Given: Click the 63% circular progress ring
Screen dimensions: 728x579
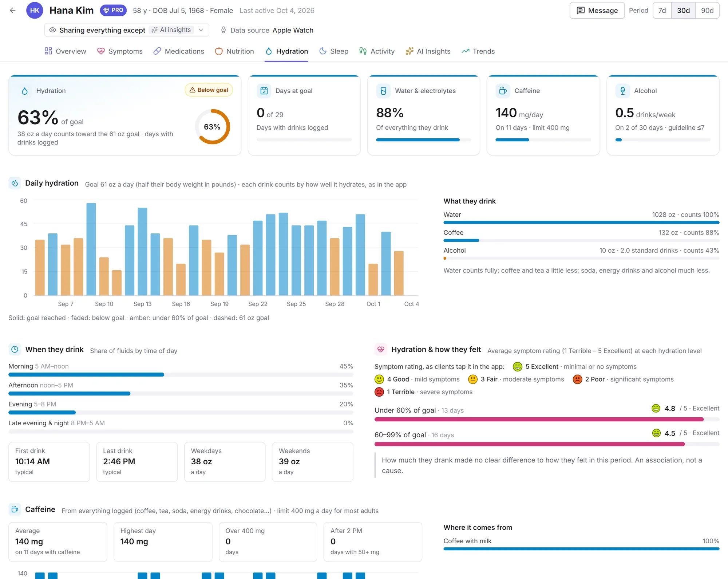Looking at the screenshot, I should [212, 127].
